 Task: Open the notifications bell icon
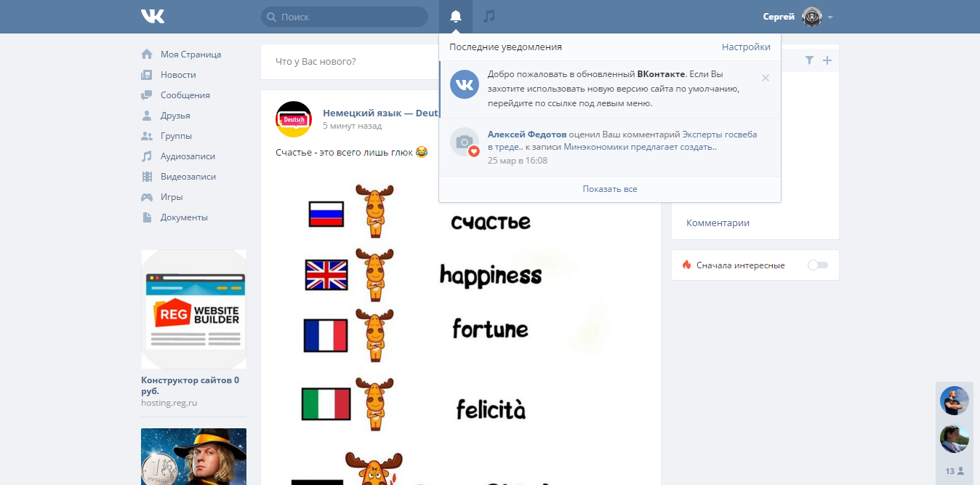pyautogui.click(x=456, y=16)
